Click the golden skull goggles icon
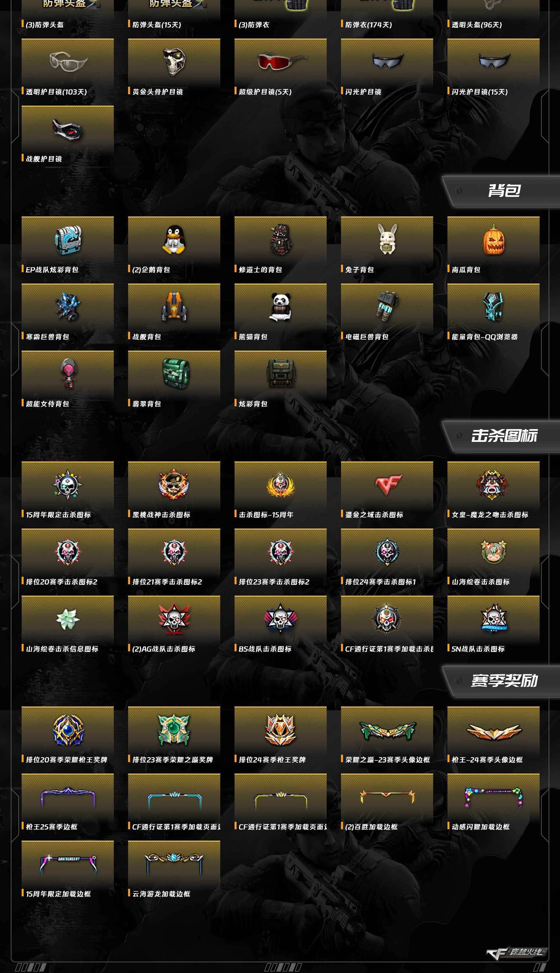 [x=174, y=62]
